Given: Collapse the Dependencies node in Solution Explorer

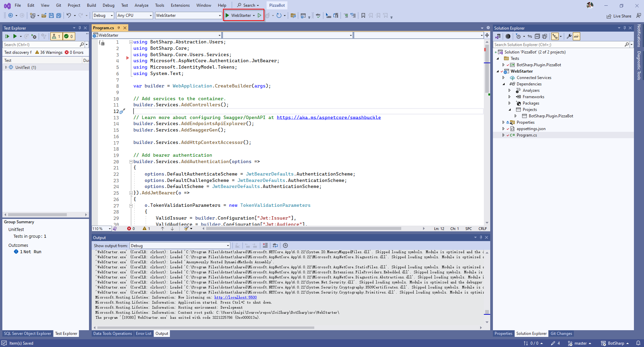Looking at the screenshot, I should click(x=504, y=84).
